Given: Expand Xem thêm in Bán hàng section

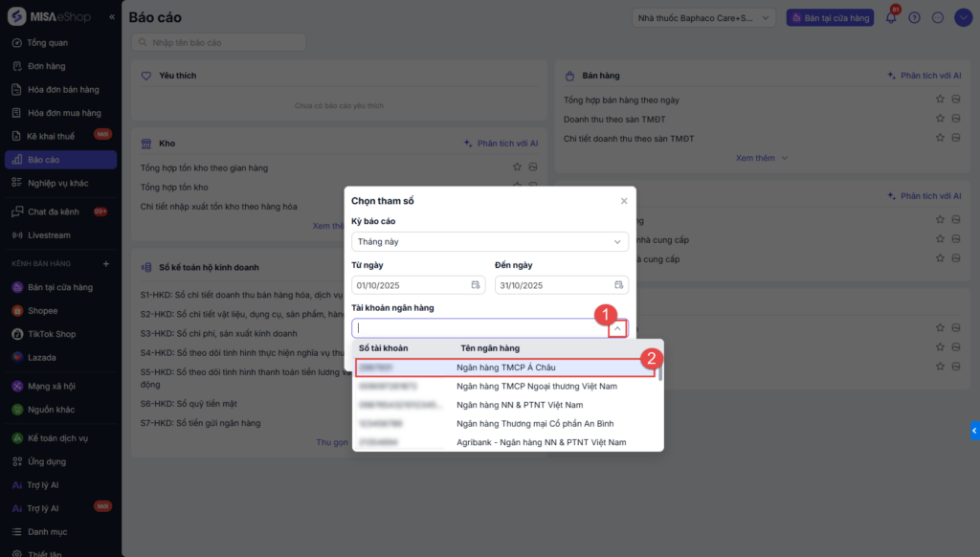Looking at the screenshot, I should pos(761,158).
